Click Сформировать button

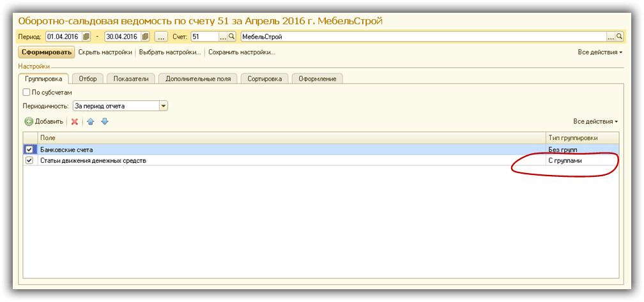click(47, 52)
